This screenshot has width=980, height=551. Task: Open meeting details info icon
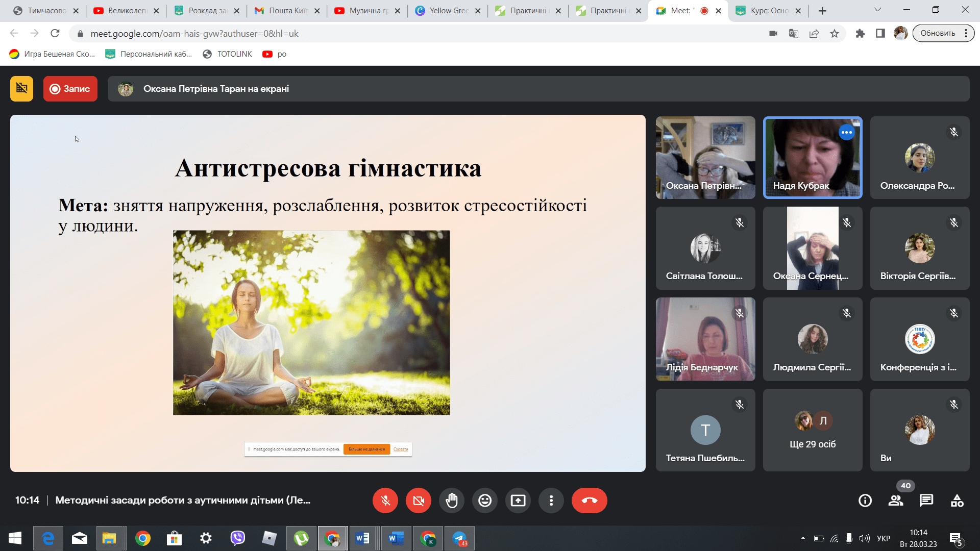click(865, 500)
